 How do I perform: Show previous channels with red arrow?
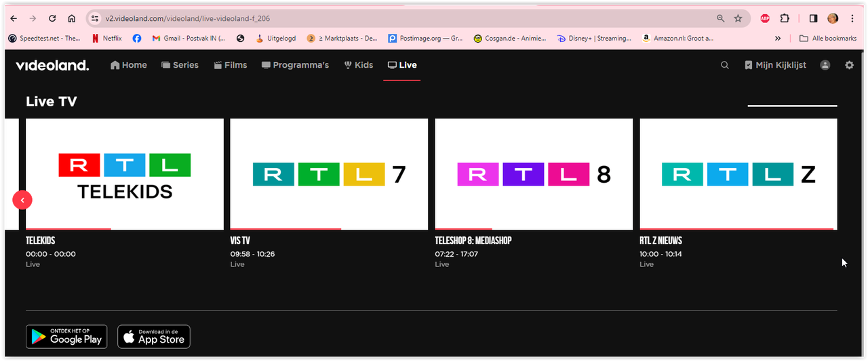(x=22, y=200)
